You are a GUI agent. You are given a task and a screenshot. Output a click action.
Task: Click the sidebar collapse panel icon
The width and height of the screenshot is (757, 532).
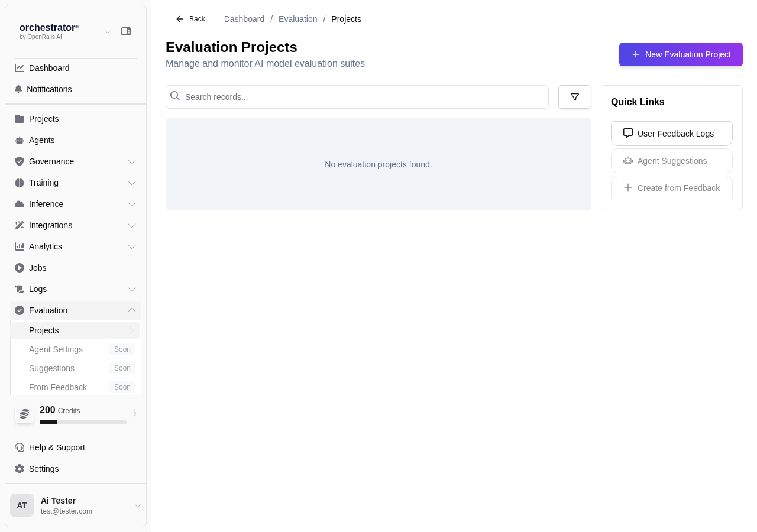tap(126, 31)
